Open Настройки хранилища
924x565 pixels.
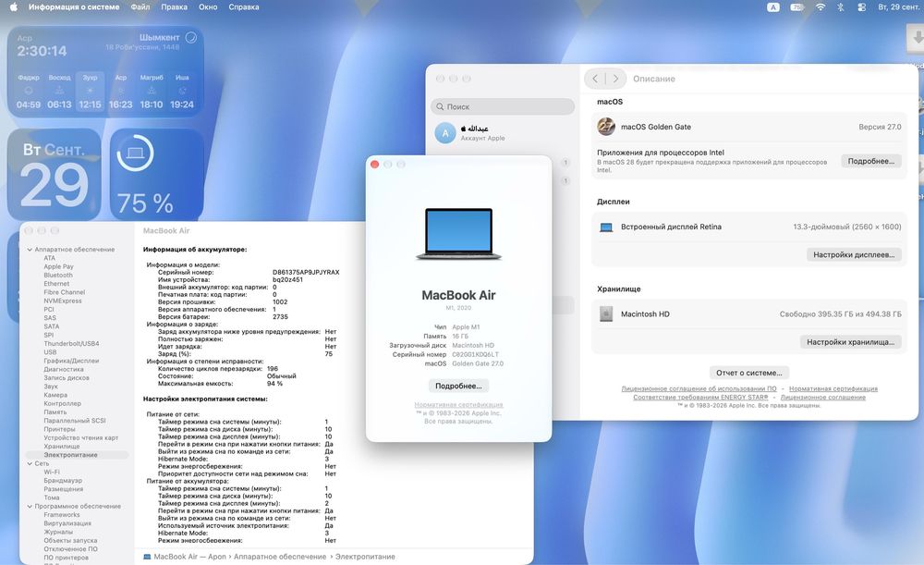850,342
